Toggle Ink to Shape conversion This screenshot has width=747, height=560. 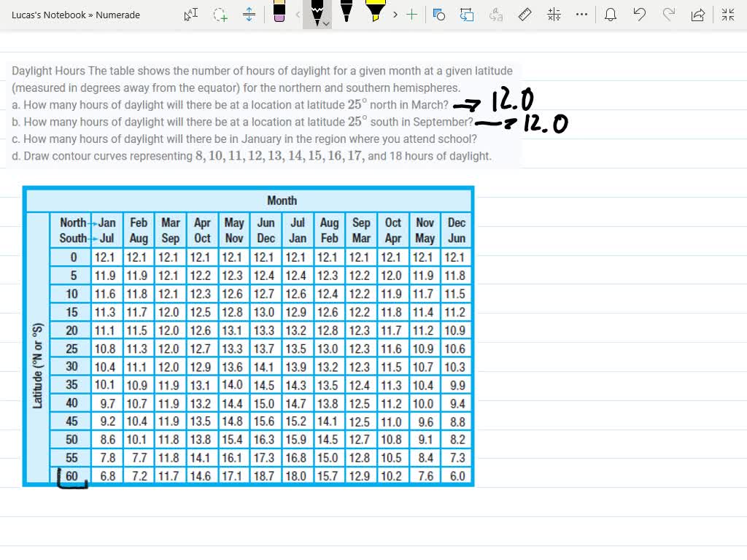tap(438, 14)
